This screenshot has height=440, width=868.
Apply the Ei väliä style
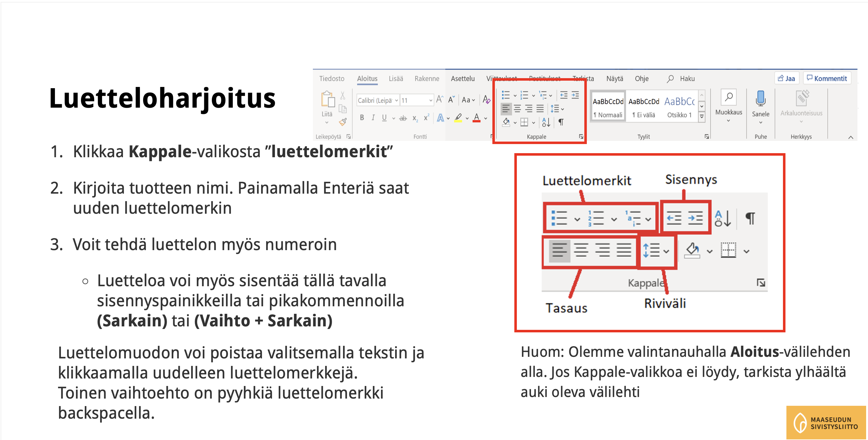(x=644, y=107)
